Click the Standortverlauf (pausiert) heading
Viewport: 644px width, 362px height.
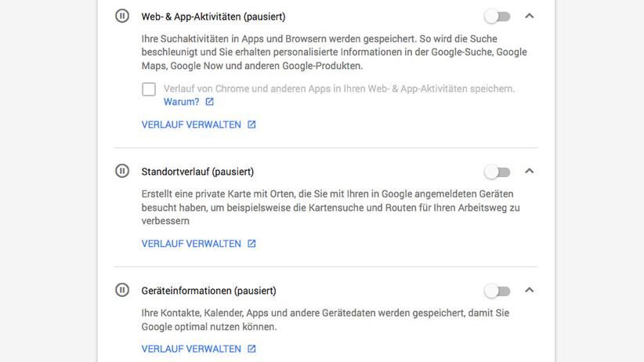click(x=197, y=172)
